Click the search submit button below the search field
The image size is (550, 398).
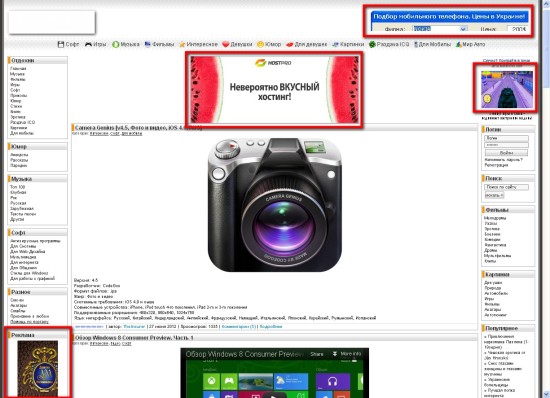click(494, 195)
